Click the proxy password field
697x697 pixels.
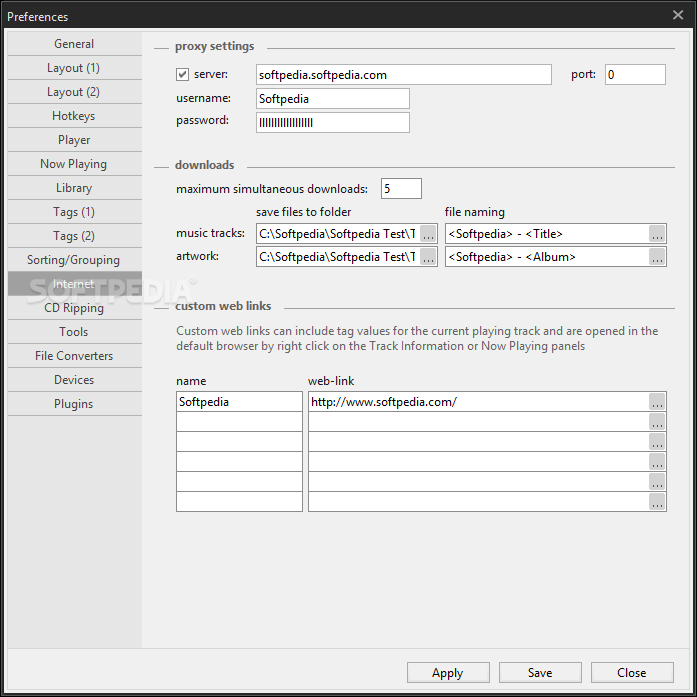(332, 122)
